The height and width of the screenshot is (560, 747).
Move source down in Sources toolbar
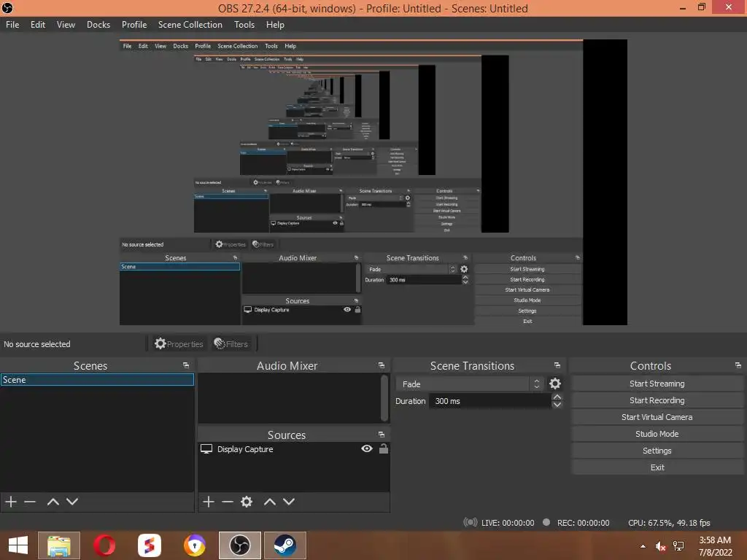pyautogui.click(x=289, y=502)
